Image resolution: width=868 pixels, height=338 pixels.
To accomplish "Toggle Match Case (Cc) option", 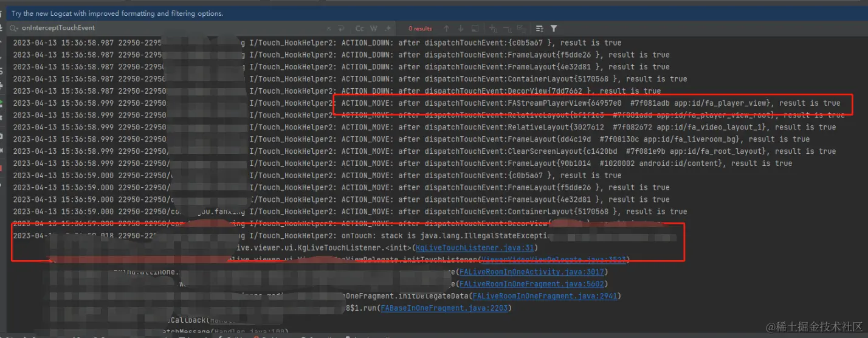I will 360,29.
